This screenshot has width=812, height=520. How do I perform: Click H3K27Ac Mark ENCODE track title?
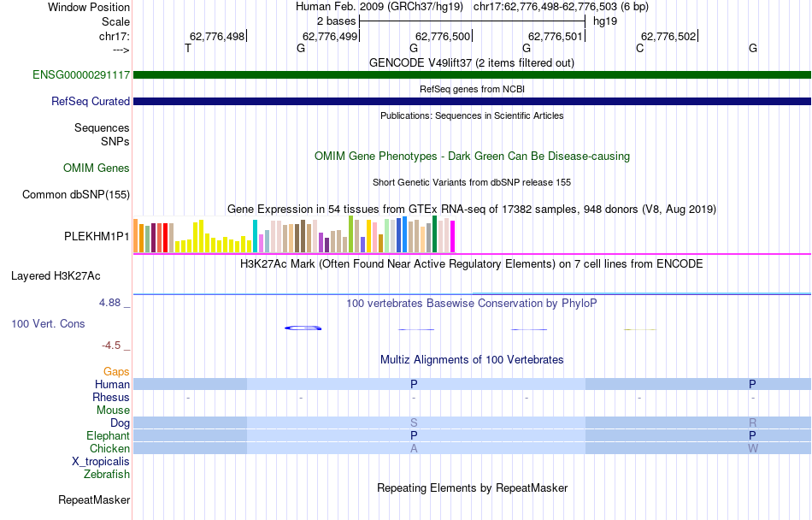(472, 264)
